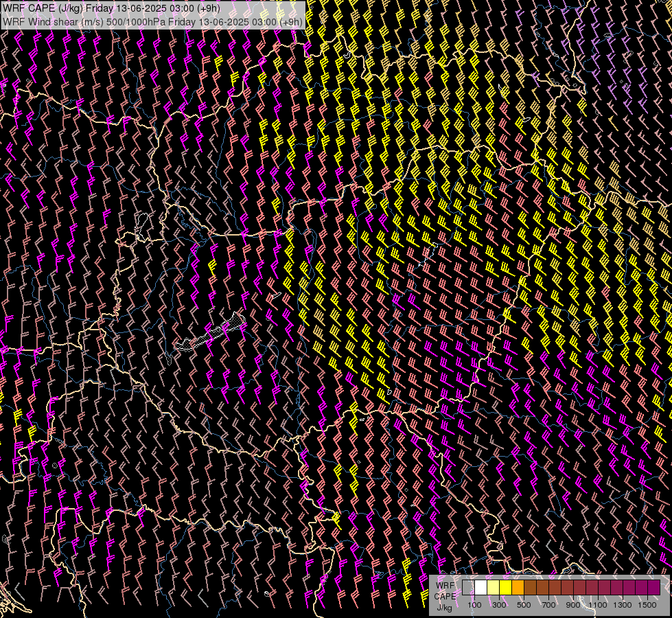
Task: Click legend tick label '300'
Action: pyautogui.click(x=499, y=605)
